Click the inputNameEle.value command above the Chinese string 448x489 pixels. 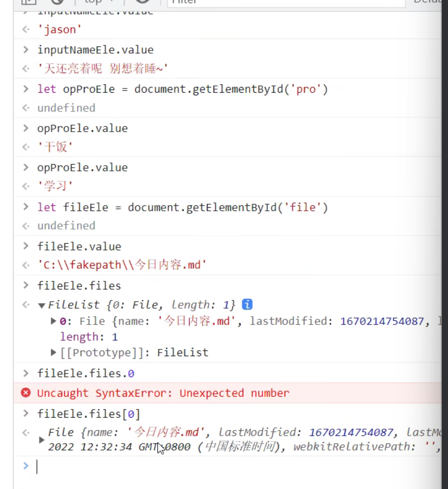click(x=95, y=50)
